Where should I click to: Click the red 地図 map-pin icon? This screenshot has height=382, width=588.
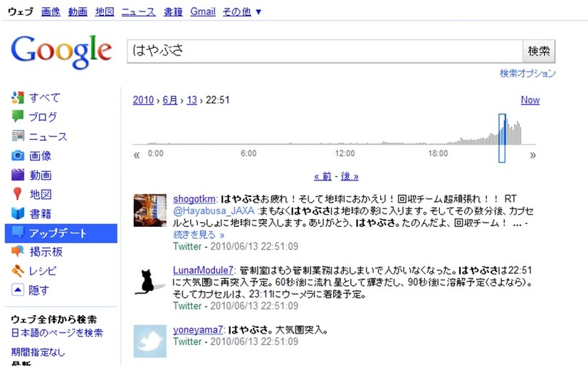tap(17, 193)
